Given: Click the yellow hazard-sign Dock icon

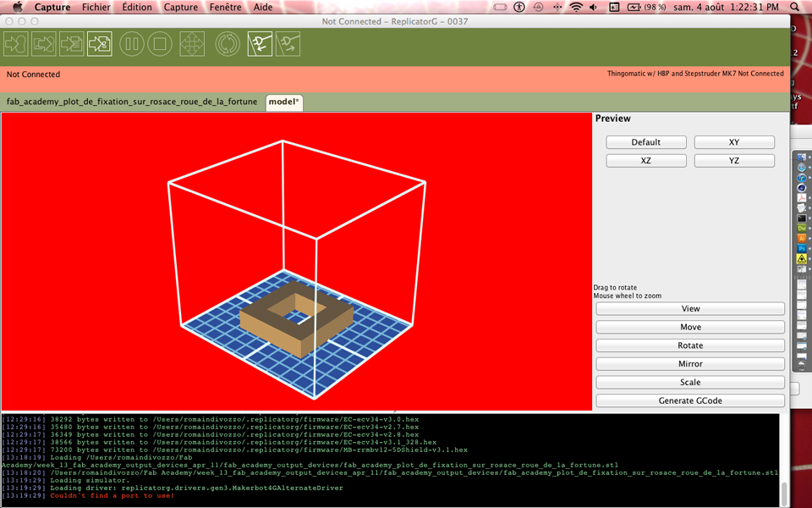Looking at the screenshot, I should 802,259.
